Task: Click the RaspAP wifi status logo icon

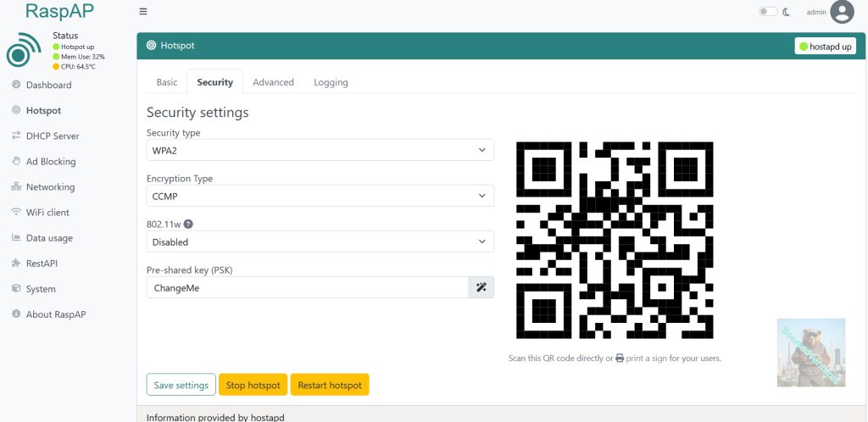Action: pos(24,50)
